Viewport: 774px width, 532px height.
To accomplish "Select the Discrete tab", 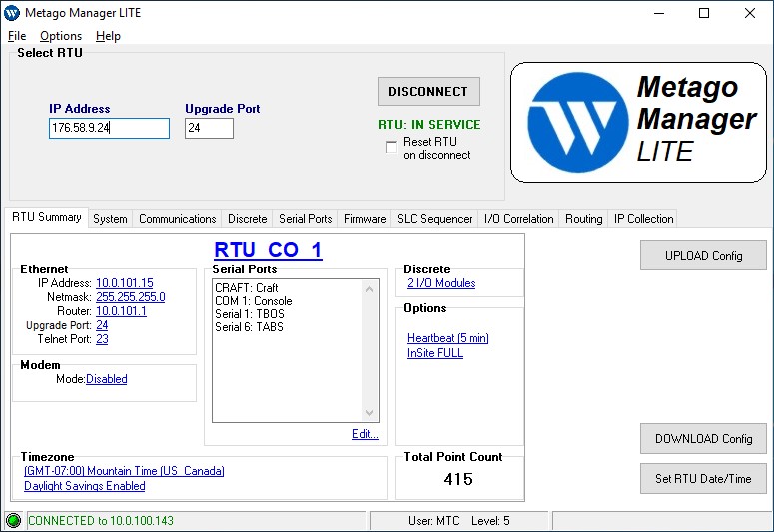I will [x=248, y=219].
